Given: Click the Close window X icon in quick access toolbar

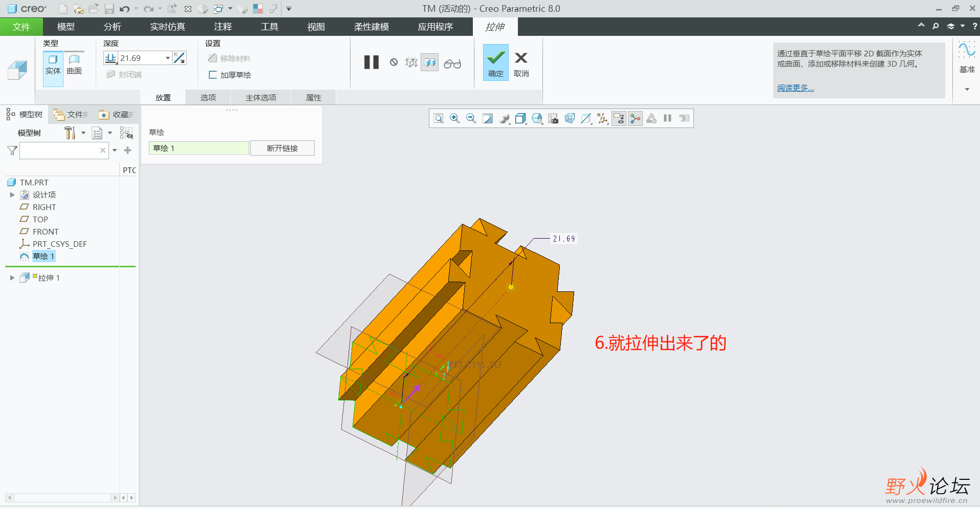Looking at the screenshot, I should click(x=188, y=9).
